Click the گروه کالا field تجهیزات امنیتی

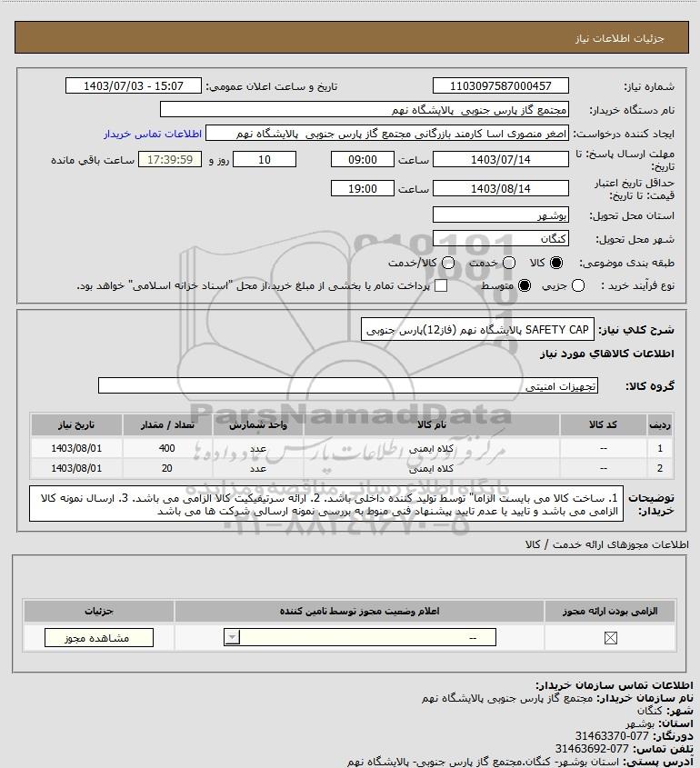(x=348, y=386)
